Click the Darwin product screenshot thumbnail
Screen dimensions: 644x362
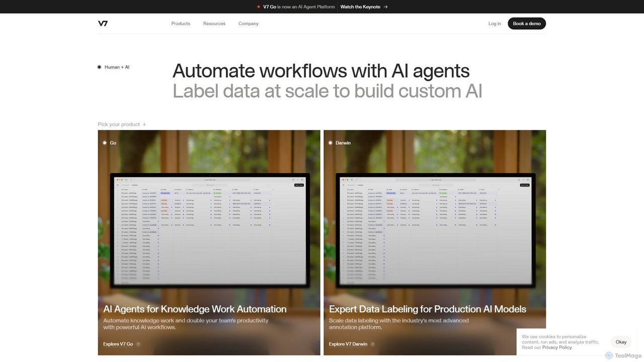pyautogui.click(x=435, y=231)
